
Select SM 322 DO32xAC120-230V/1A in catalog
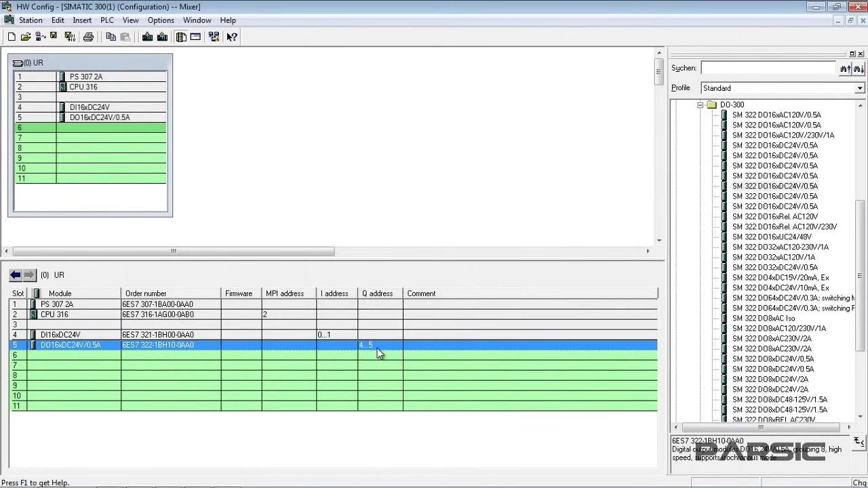tap(780, 247)
